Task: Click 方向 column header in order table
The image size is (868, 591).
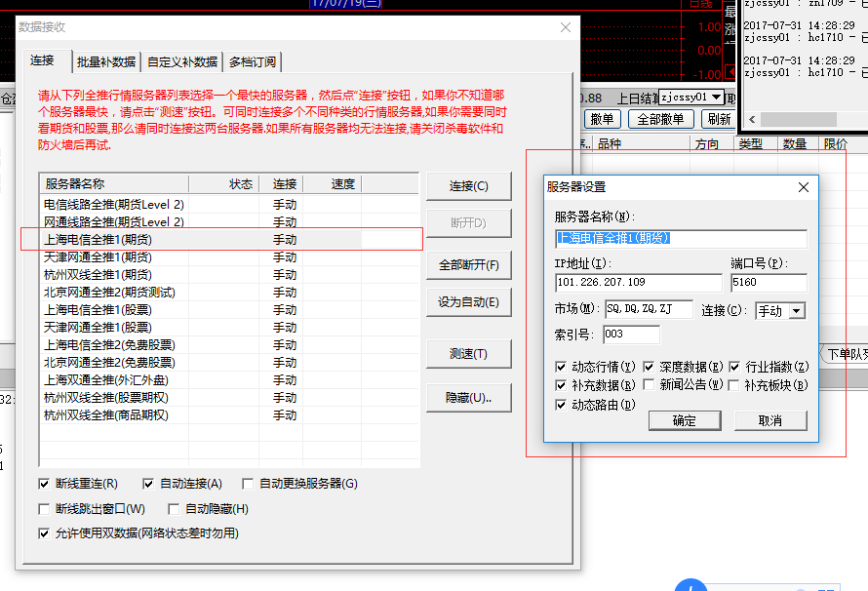Action: tap(712, 144)
